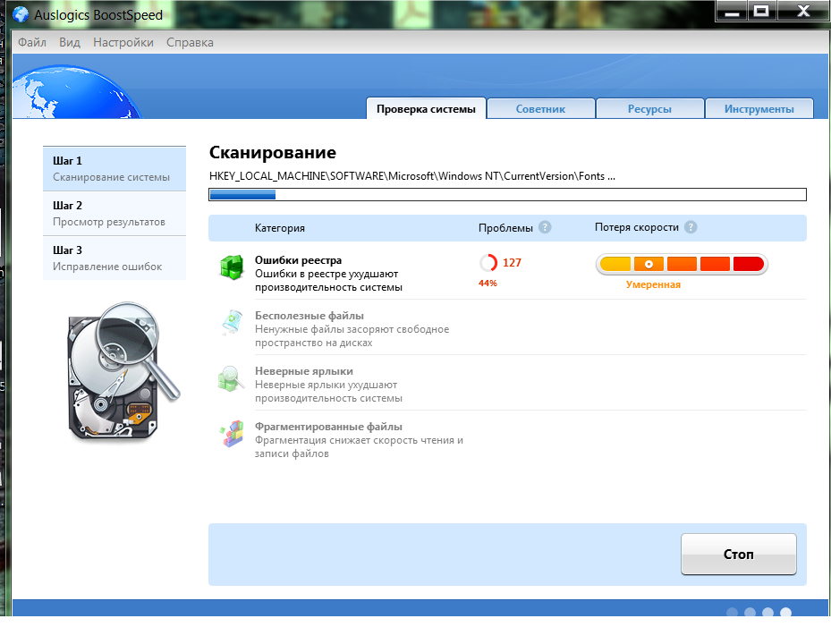This screenshot has height=644, width=831.
Task: Click the dark red segment of speed loss gauge
Action: pyautogui.click(x=749, y=264)
